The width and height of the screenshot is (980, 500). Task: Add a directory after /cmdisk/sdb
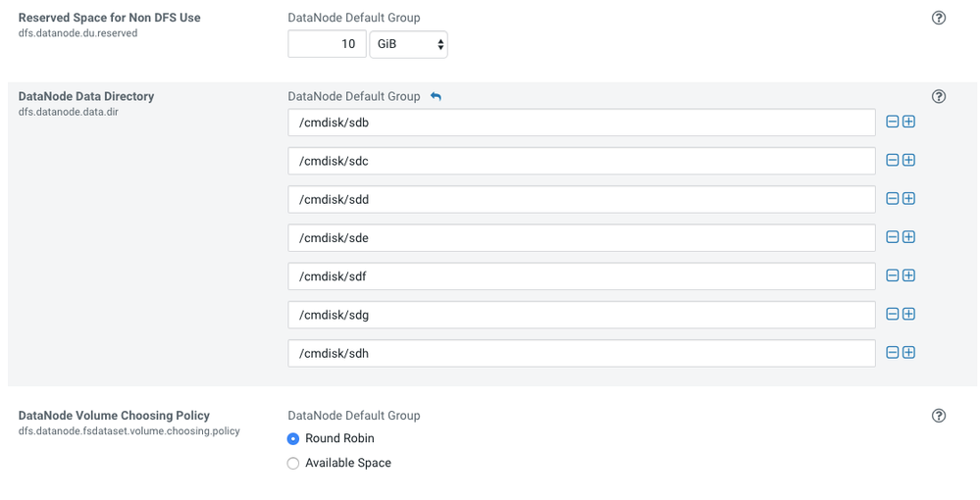(x=908, y=122)
